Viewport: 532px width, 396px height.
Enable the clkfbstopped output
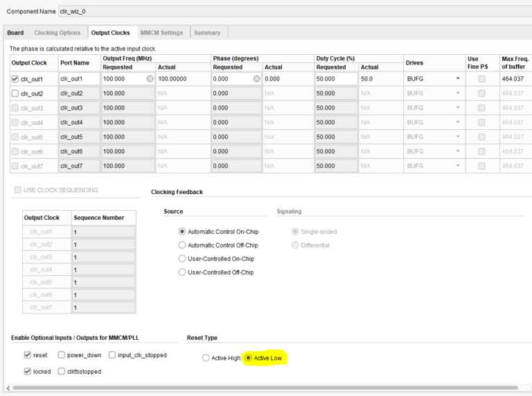point(62,372)
